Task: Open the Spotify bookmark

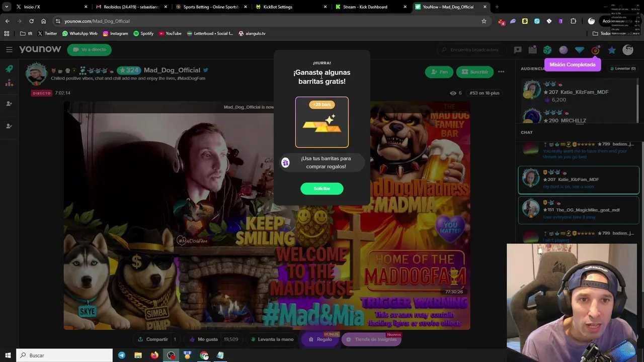Action: tap(143, 34)
